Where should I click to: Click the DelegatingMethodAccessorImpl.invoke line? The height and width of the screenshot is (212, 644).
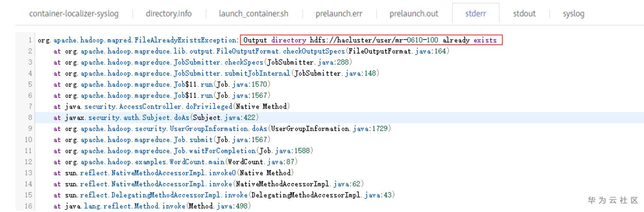(224, 196)
